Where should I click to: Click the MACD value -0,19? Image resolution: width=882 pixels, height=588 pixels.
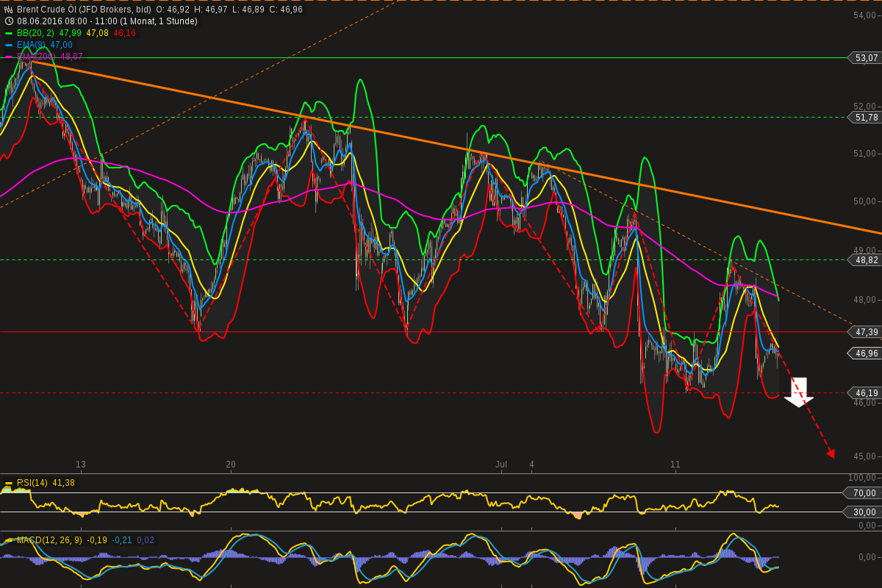[97, 540]
